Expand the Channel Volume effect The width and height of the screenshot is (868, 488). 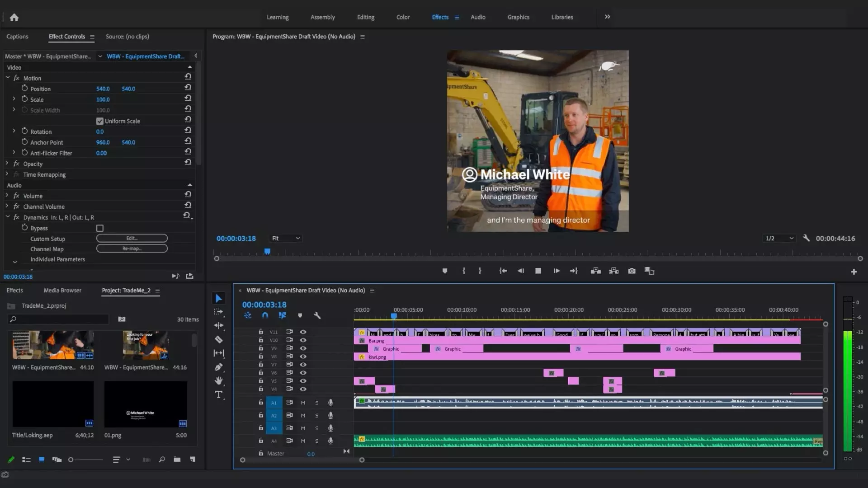7,206
